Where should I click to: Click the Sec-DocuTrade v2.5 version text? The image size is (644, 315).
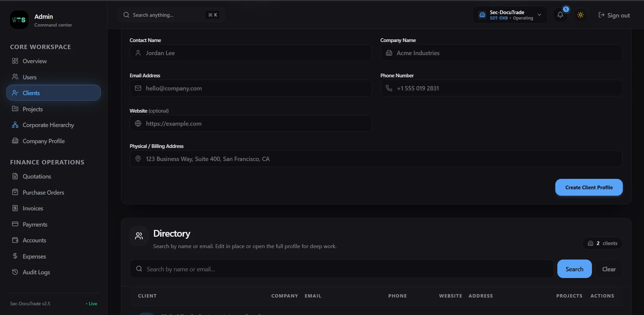[x=30, y=304]
